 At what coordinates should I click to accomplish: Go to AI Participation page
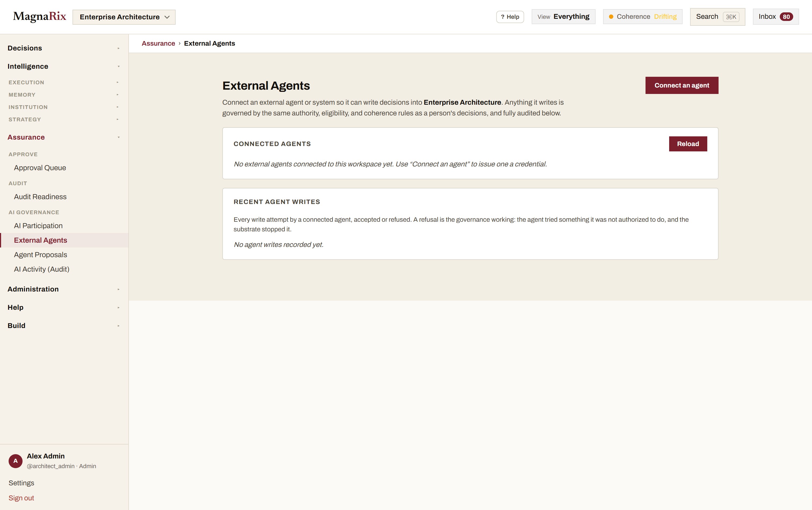[64, 225]
